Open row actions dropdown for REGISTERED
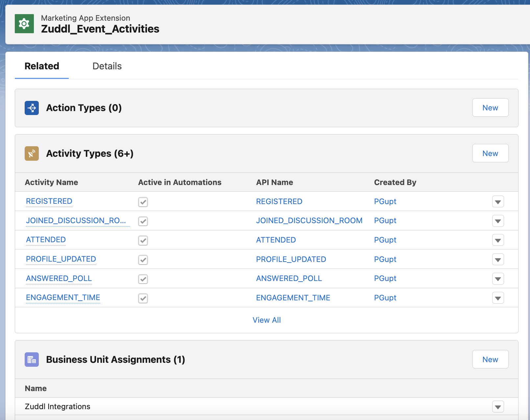Viewport: 530px width, 420px height. (498, 201)
